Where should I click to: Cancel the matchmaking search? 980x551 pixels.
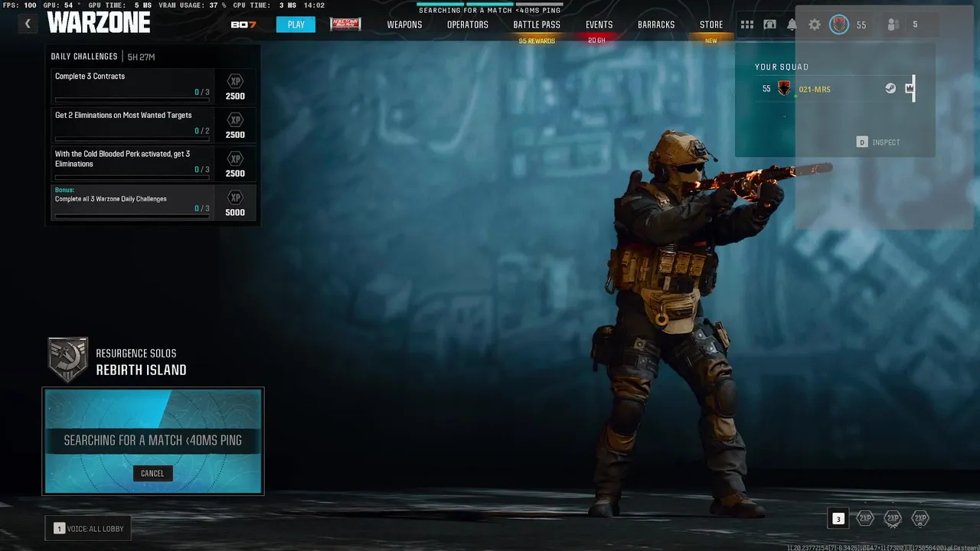pyautogui.click(x=152, y=473)
